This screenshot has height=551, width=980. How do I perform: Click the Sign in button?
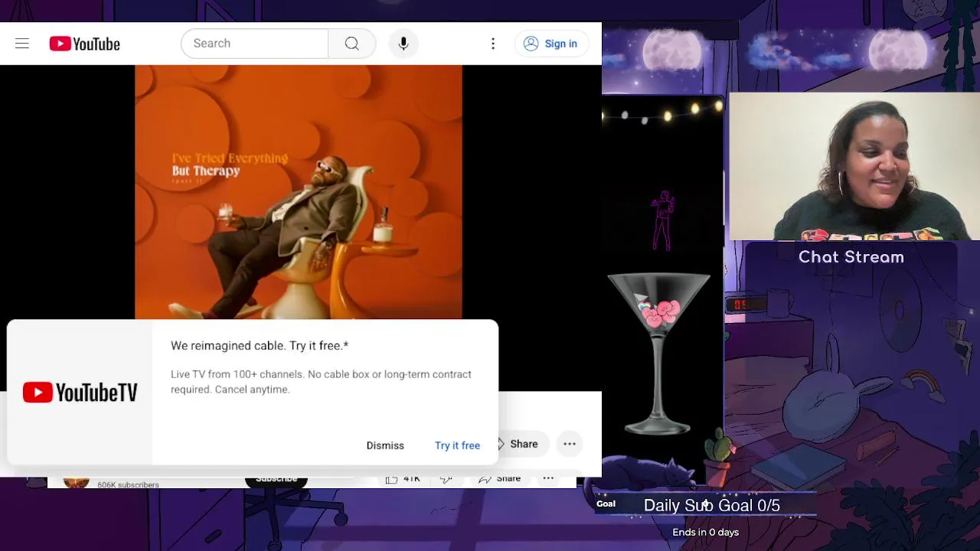551,44
